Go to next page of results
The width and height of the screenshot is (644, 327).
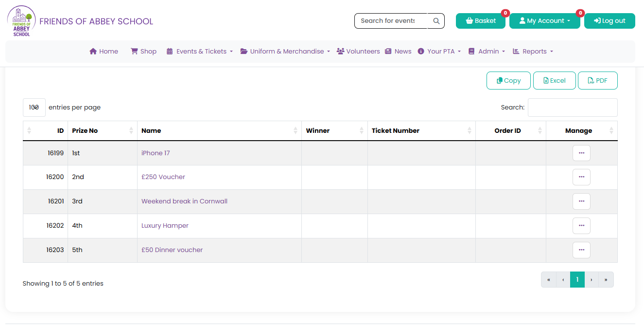click(x=592, y=280)
